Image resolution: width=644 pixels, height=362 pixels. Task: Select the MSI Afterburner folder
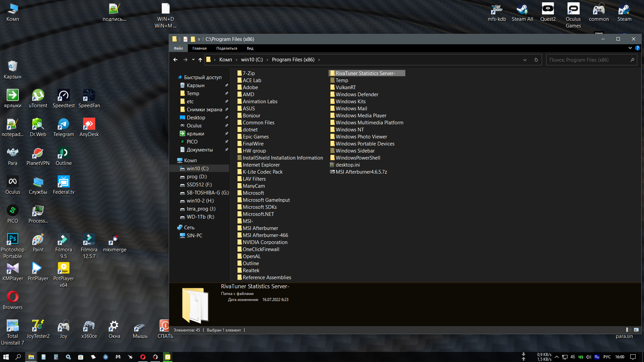coord(260,228)
